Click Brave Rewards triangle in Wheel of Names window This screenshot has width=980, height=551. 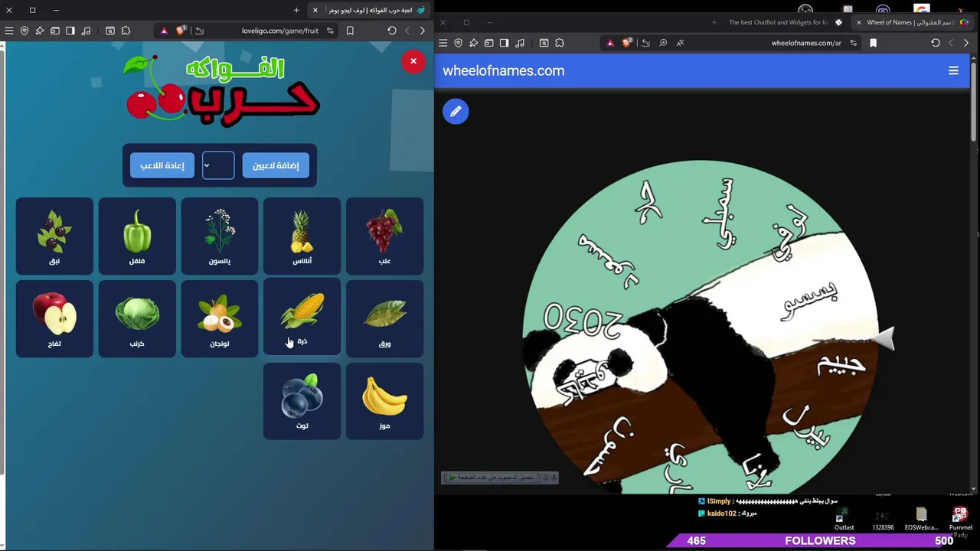coord(610,43)
